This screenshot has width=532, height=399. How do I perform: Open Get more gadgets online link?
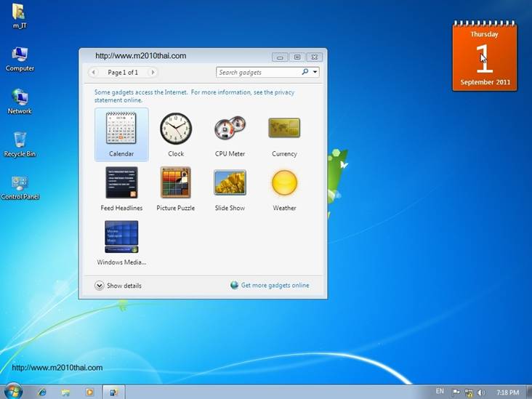270,286
